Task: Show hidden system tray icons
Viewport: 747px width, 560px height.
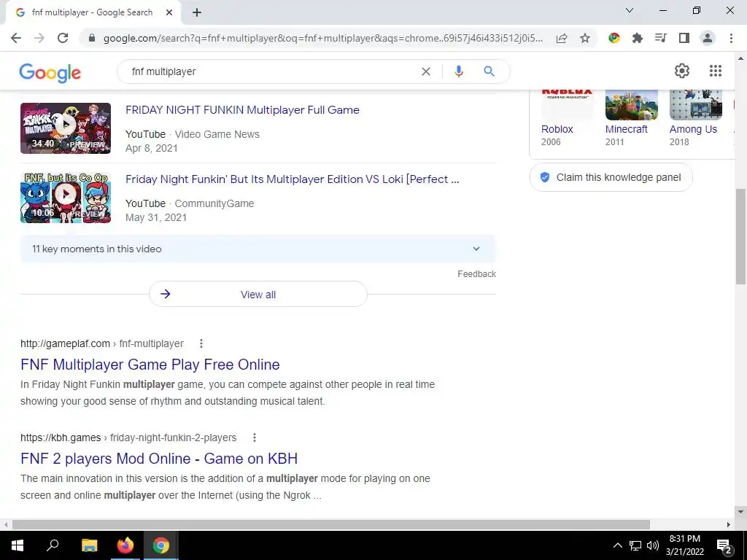Action: click(x=617, y=545)
